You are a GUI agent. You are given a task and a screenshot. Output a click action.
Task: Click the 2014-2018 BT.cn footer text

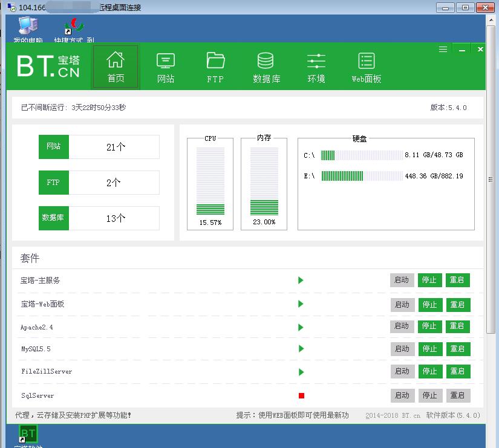(393, 415)
